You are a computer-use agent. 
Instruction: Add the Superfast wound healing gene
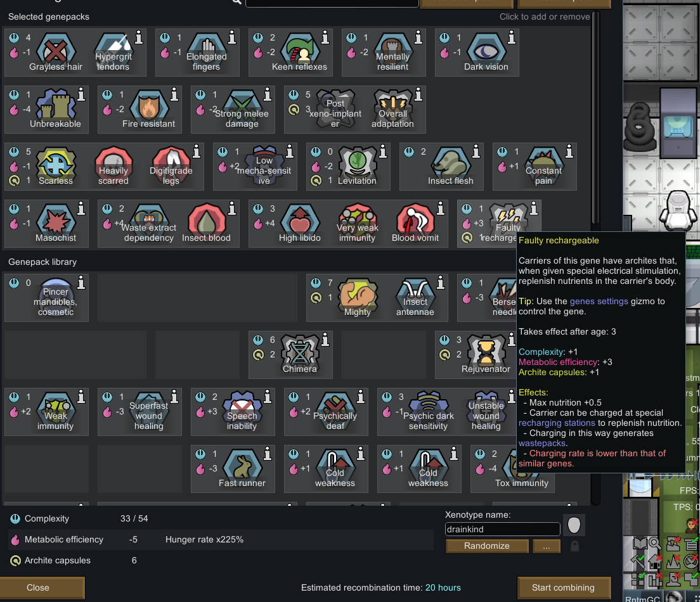click(x=149, y=412)
